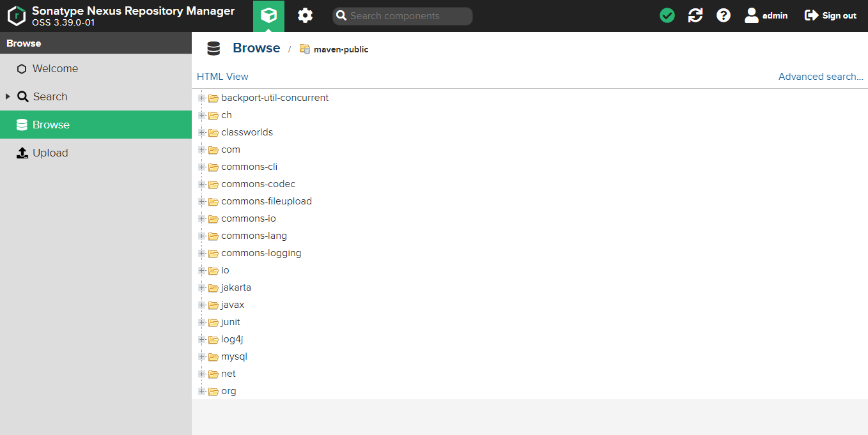Select Browse in the sidebar
The image size is (868, 435).
coord(96,125)
